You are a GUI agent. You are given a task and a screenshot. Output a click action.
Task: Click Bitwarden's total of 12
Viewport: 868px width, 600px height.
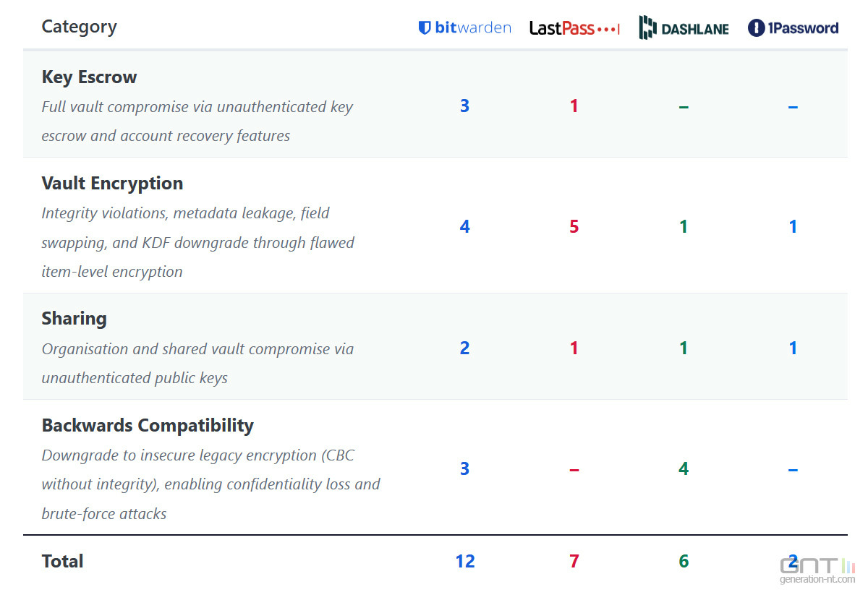pyautogui.click(x=465, y=561)
